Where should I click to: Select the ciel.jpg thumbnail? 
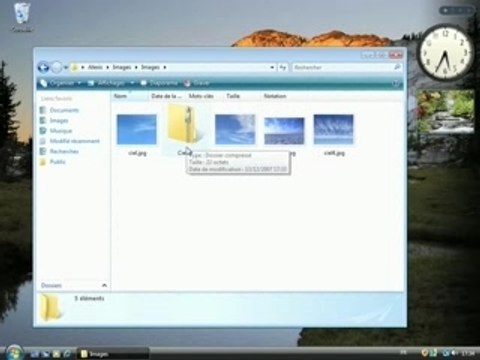[137, 130]
